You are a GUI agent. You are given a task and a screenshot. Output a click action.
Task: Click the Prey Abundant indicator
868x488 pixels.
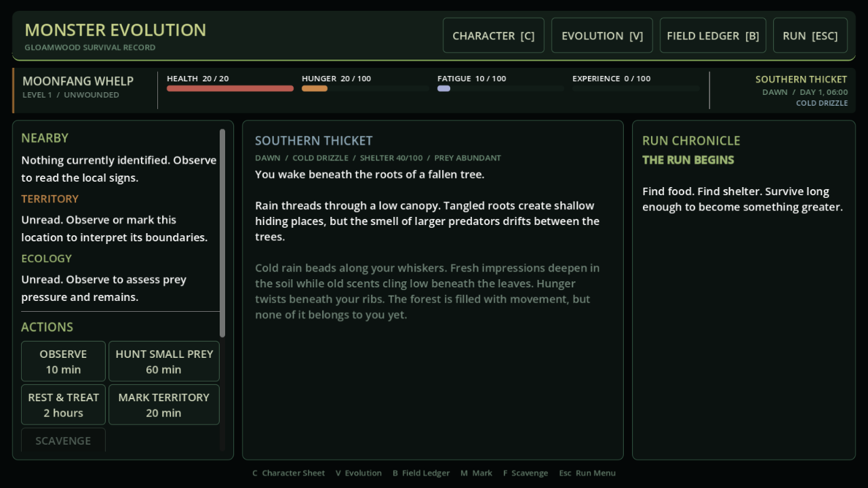coord(468,158)
